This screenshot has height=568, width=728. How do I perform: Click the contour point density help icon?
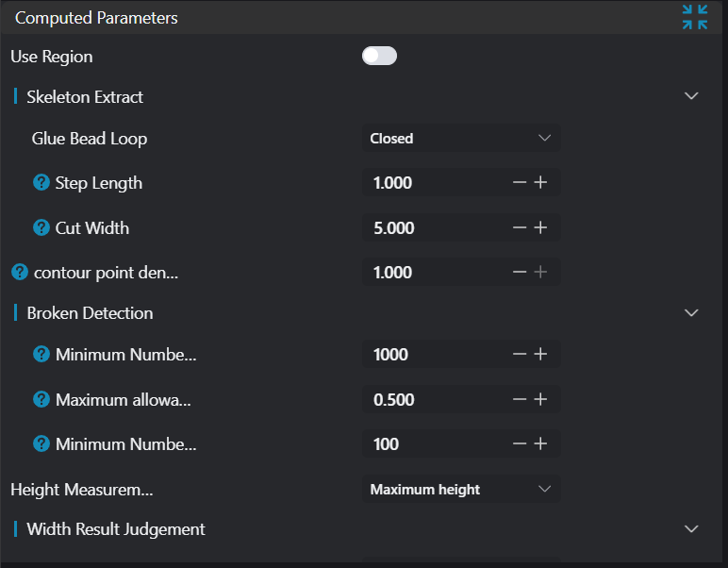19,273
